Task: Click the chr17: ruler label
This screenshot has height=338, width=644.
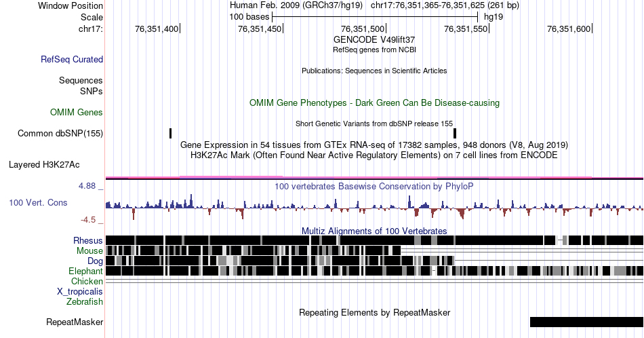Action: pos(91,29)
